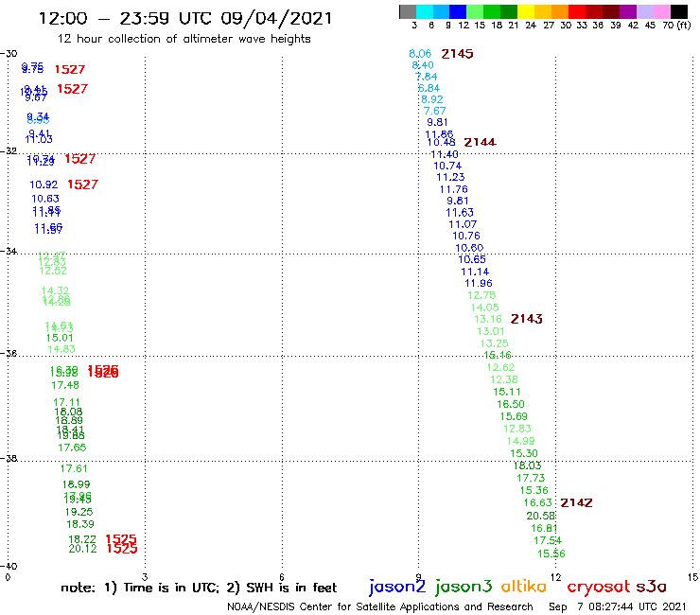Click wave height value '16.50'
700x615 pixels.
[511, 405]
